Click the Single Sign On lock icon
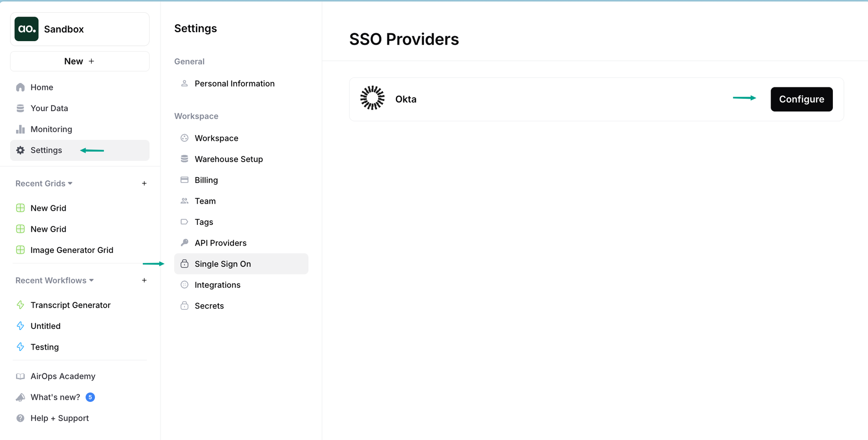Image resolution: width=868 pixels, height=440 pixels. pyautogui.click(x=184, y=264)
